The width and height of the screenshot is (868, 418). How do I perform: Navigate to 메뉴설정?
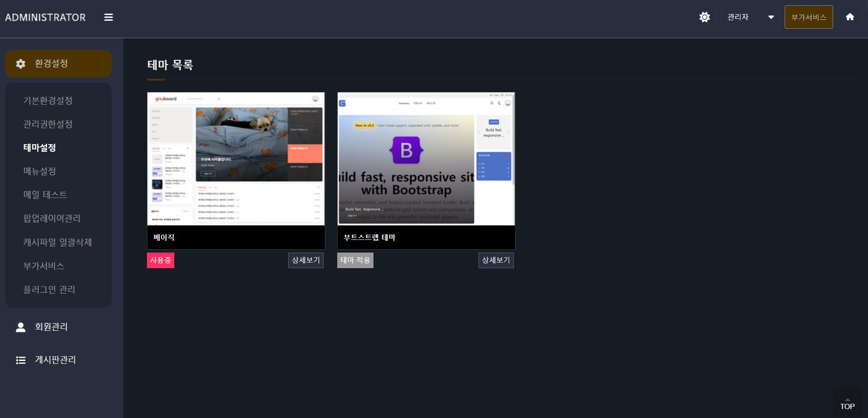tap(40, 171)
